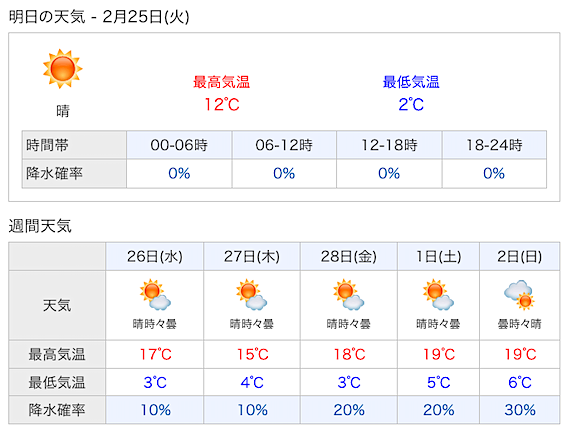Screen dimensions: 567x431
Task: Click the 00-06時 time slot header
Action: point(179,145)
